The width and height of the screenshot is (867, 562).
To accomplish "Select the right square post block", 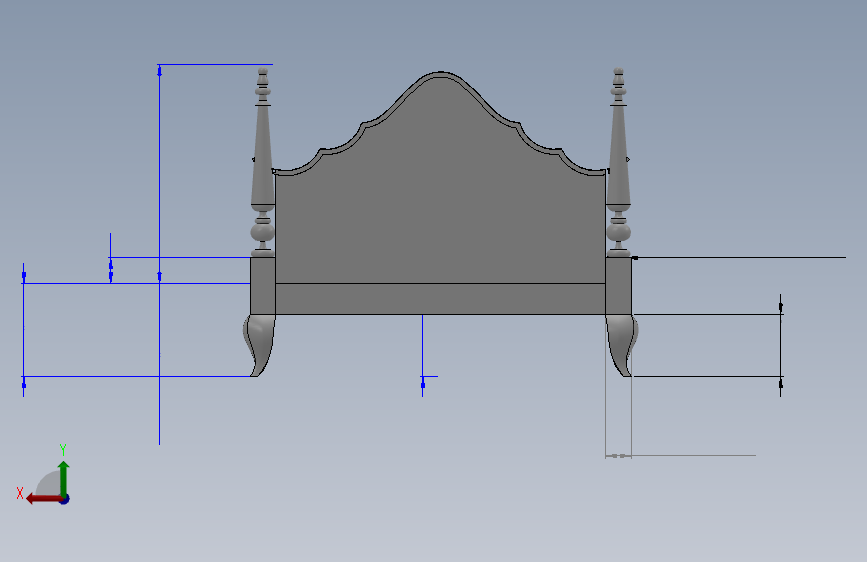I will coord(619,286).
